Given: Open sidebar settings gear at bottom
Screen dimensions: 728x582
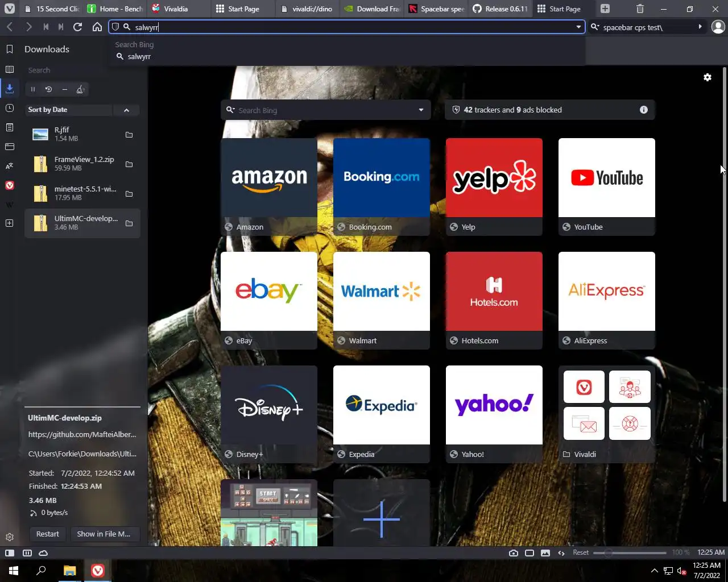Looking at the screenshot, I should tap(10, 537).
